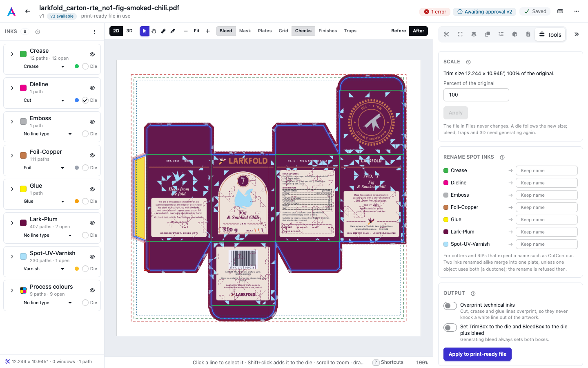Select the arrow pointer tool
The image size is (588, 368).
tap(145, 31)
